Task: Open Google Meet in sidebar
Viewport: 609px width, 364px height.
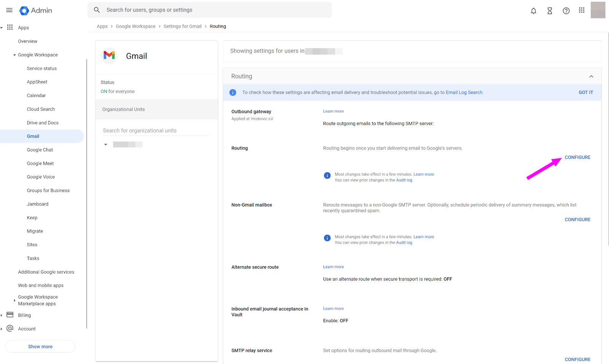Action: (40, 164)
